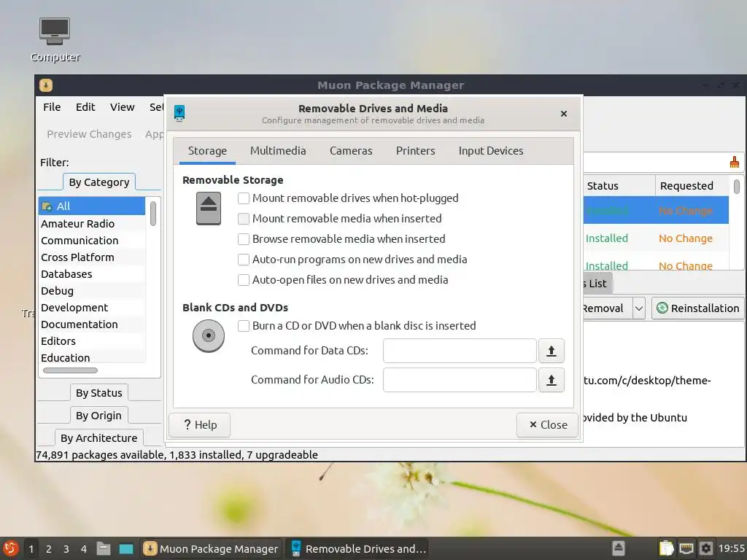Close dialog using the title bar X button

[564, 114]
